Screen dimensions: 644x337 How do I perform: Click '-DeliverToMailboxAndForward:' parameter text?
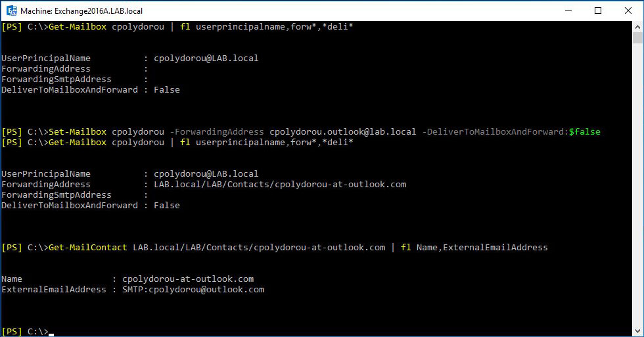click(495, 132)
